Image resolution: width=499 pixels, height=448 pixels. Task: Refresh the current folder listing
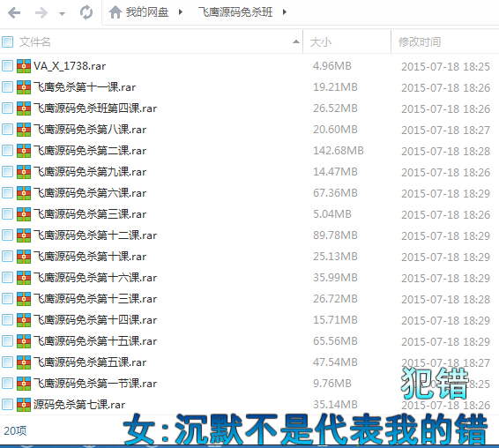[x=86, y=12]
